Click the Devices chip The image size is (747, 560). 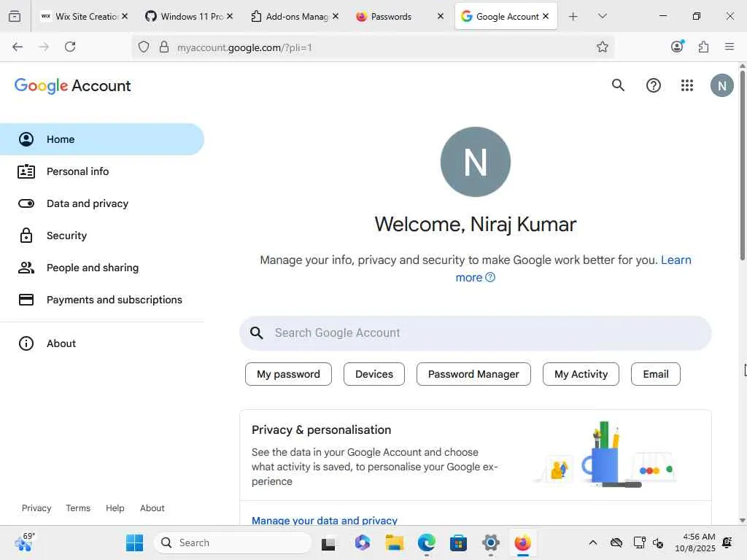click(x=374, y=374)
